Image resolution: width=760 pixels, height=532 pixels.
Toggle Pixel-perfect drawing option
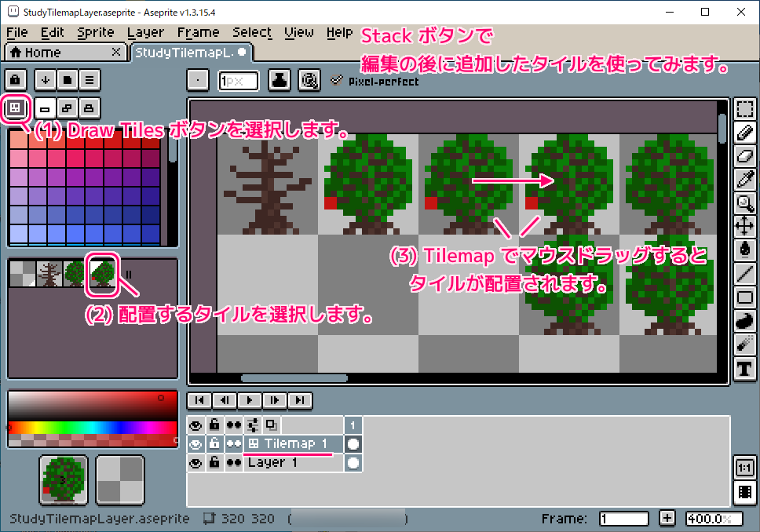coord(338,78)
